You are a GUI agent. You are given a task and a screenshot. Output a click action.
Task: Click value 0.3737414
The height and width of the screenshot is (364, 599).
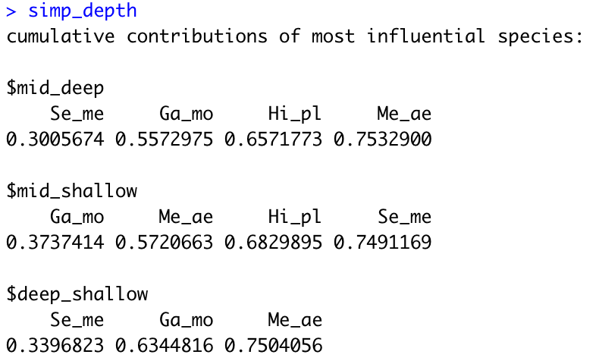pyautogui.click(x=55, y=242)
